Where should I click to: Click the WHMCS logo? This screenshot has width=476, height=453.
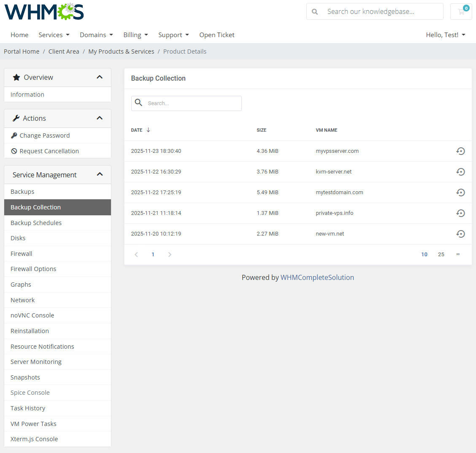pyautogui.click(x=43, y=11)
